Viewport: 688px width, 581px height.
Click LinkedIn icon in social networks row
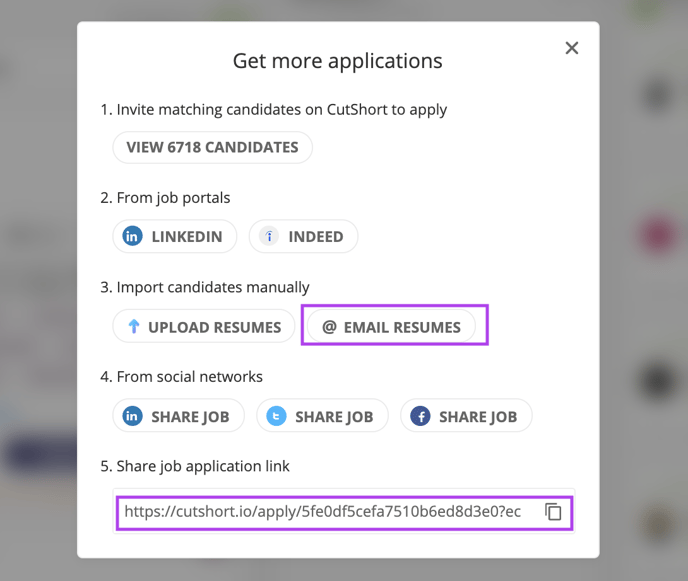click(x=132, y=416)
